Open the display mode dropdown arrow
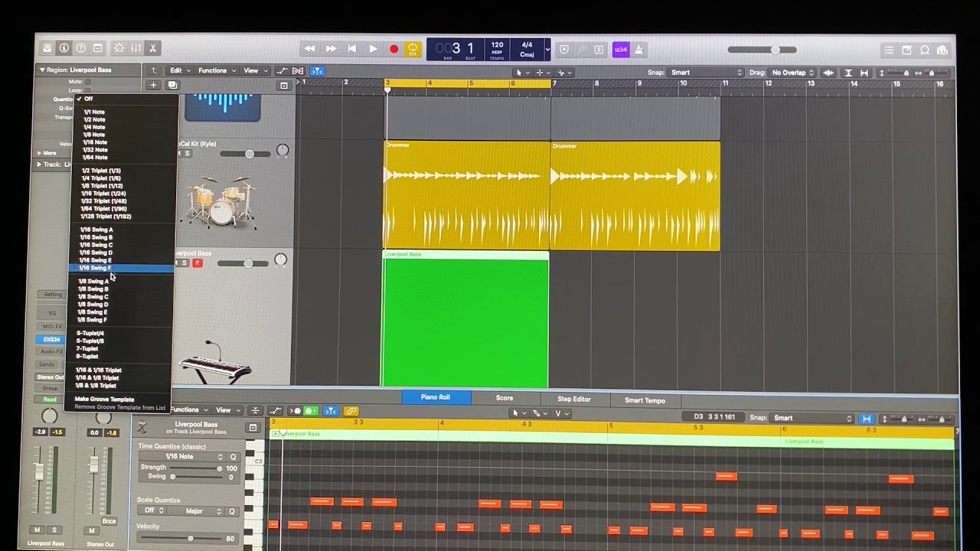This screenshot has width=980, height=551. 547,50
